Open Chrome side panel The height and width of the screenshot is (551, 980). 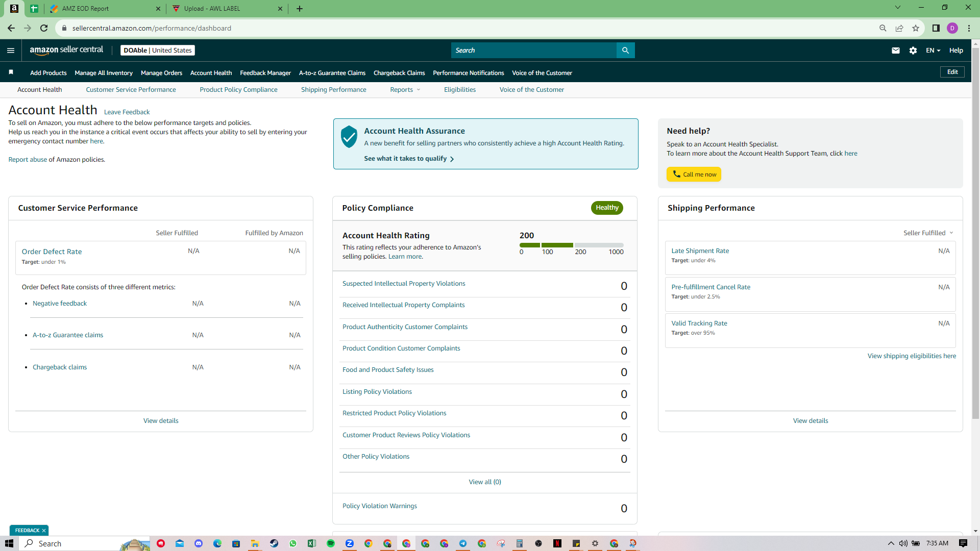tap(936, 28)
